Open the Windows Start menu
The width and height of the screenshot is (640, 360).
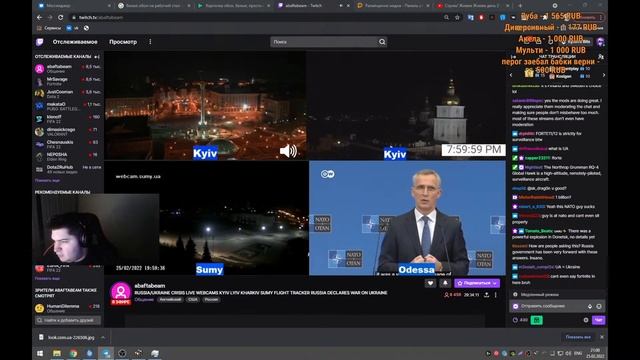coord(40,353)
